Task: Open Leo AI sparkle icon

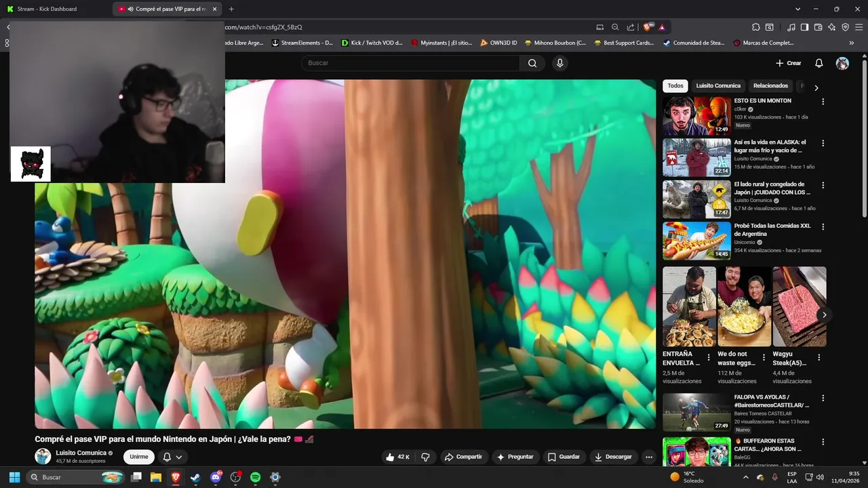Action: click(x=831, y=27)
